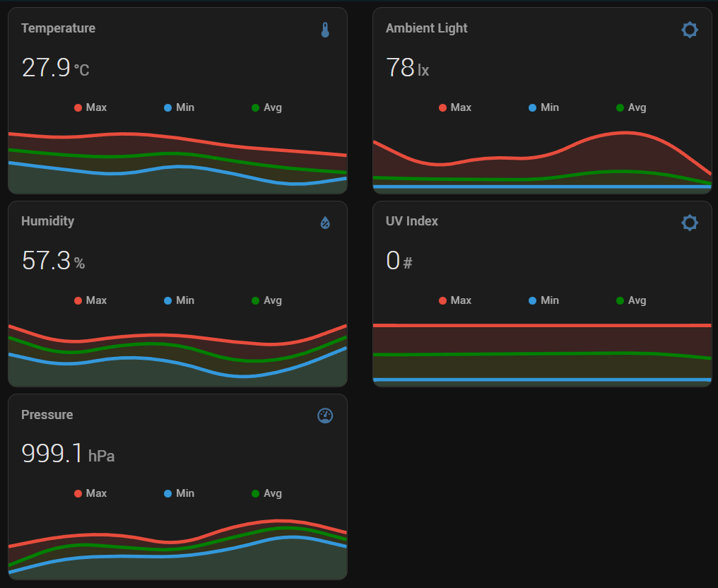Image resolution: width=718 pixels, height=588 pixels.
Task: Click the sun icon on UV Index card
Action: (x=690, y=223)
